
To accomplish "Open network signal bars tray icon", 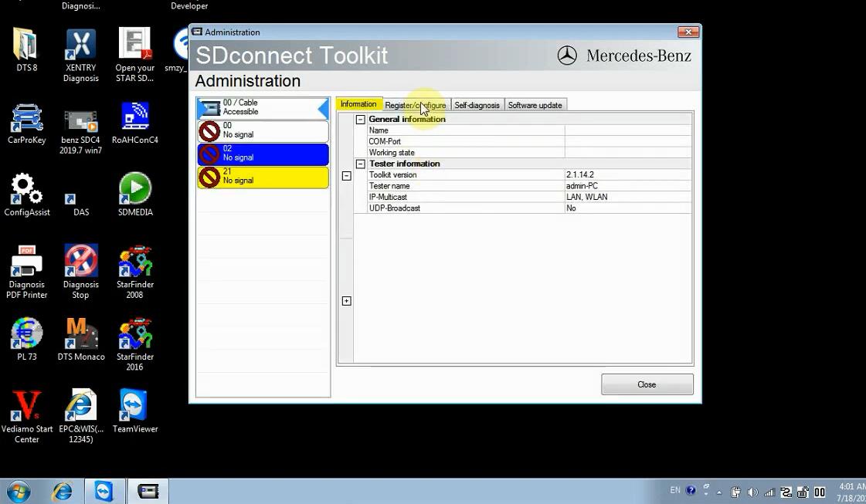I will coord(769,492).
